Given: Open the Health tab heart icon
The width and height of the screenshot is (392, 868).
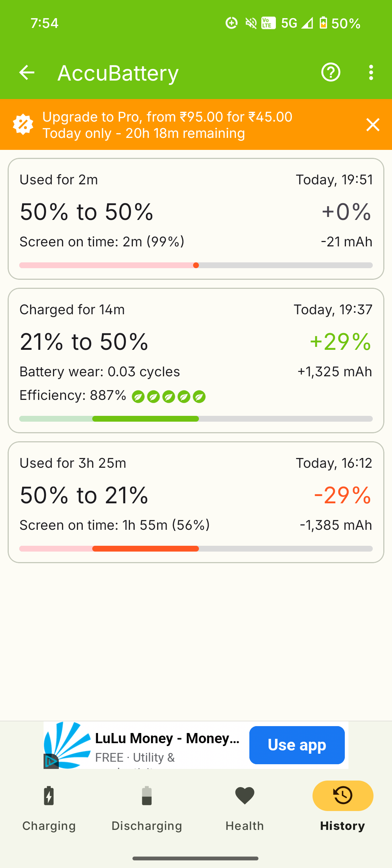Looking at the screenshot, I should coord(245,796).
